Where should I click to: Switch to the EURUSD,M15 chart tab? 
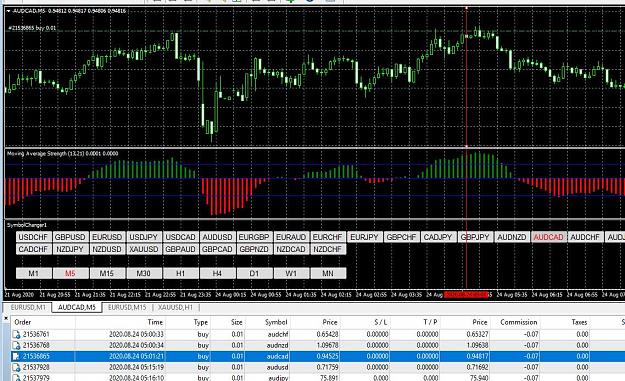click(127, 307)
